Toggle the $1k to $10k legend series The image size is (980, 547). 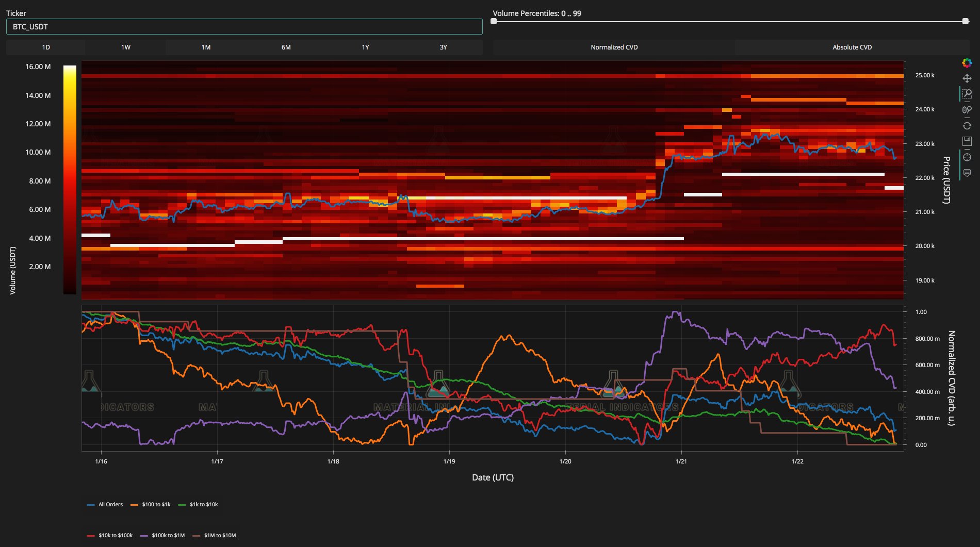[198, 504]
